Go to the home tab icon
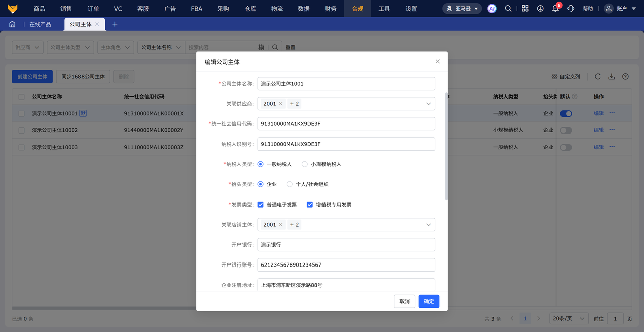The width and height of the screenshot is (644, 332). coord(12,24)
